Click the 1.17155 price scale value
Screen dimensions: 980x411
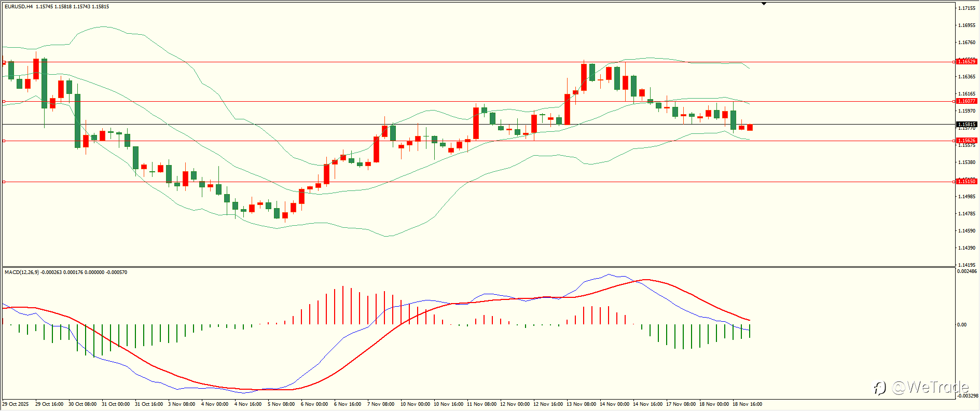967,8
